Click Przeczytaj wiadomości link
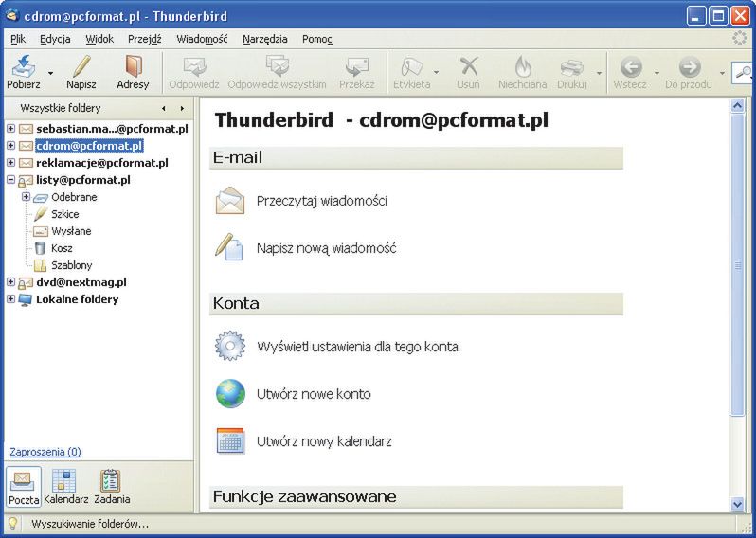The height and width of the screenshot is (538, 756). (x=321, y=201)
